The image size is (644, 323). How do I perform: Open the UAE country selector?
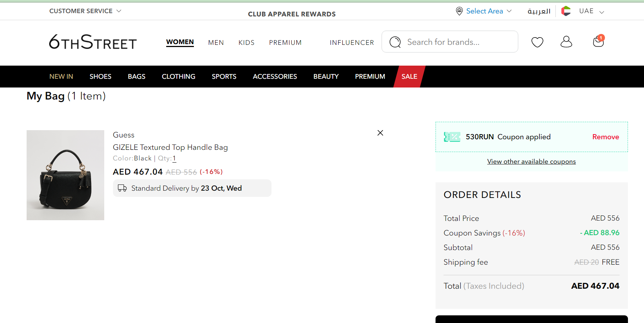pos(592,11)
